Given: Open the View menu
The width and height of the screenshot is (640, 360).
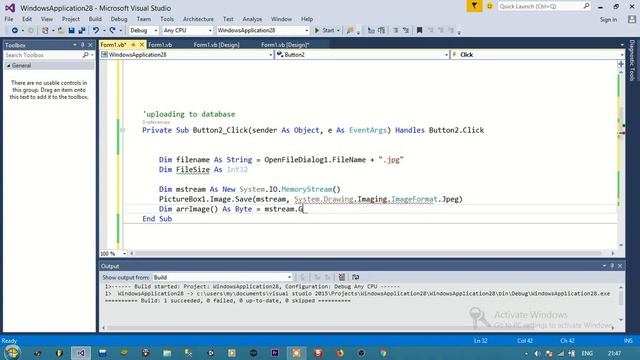Looking at the screenshot, I should click(x=47, y=19).
